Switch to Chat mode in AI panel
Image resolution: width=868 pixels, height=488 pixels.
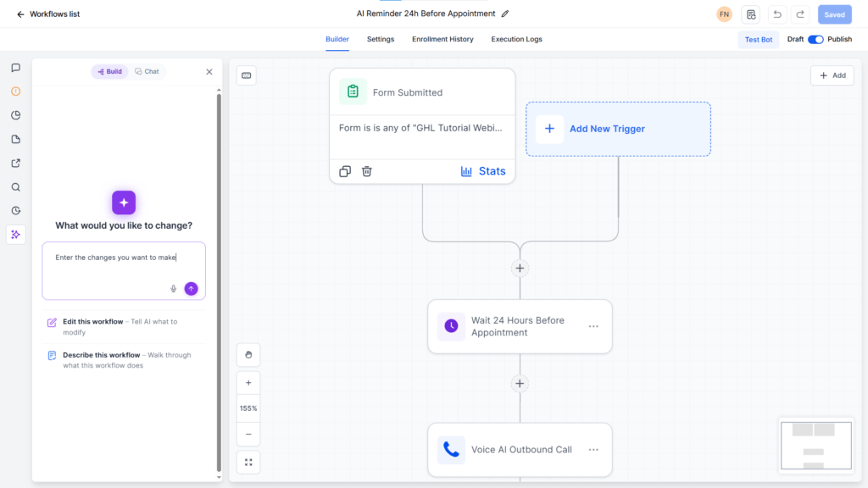click(147, 71)
